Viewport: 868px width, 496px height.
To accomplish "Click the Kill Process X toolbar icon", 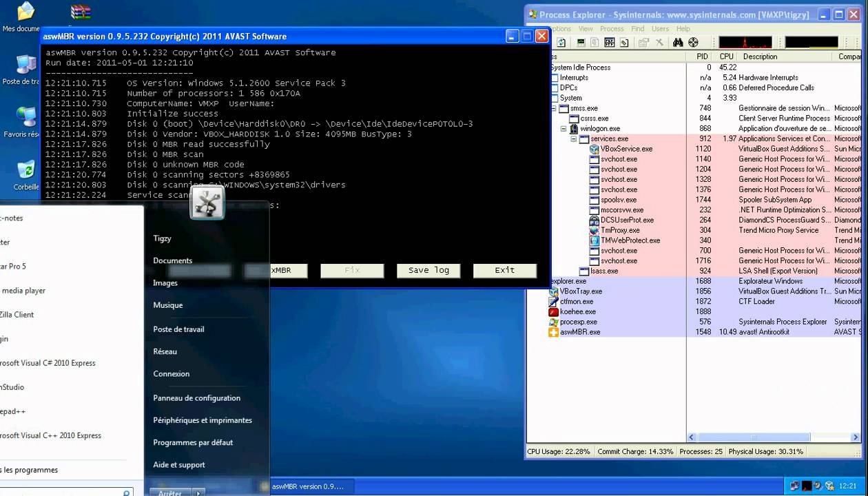I will [659, 42].
